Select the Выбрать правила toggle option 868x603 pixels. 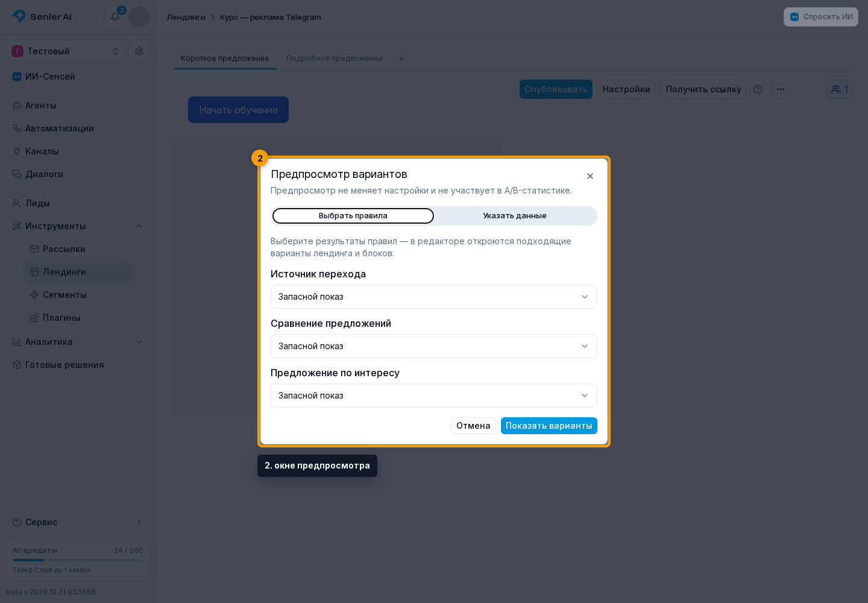353,216
